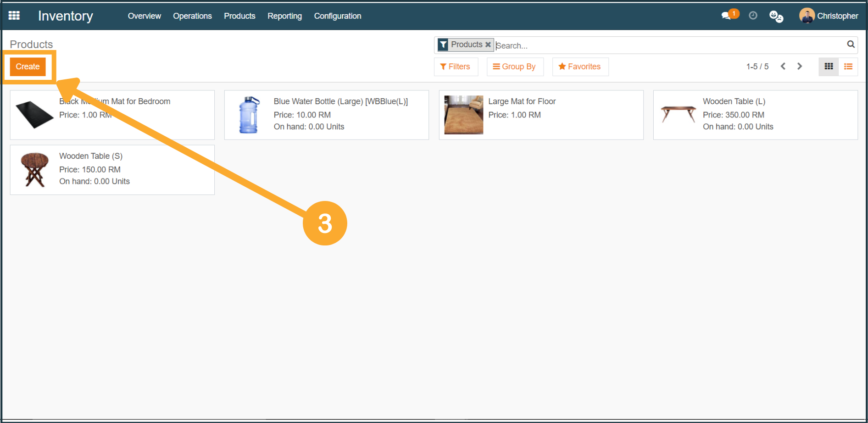
Task: Open the Christopher user menu
Action: [x=829, y=16]
